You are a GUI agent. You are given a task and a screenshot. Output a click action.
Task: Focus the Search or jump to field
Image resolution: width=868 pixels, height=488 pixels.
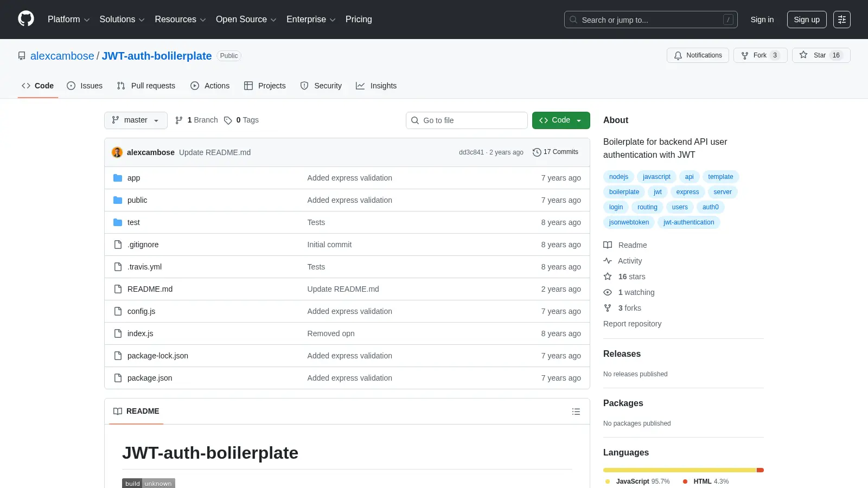click(x=650, y=20)
